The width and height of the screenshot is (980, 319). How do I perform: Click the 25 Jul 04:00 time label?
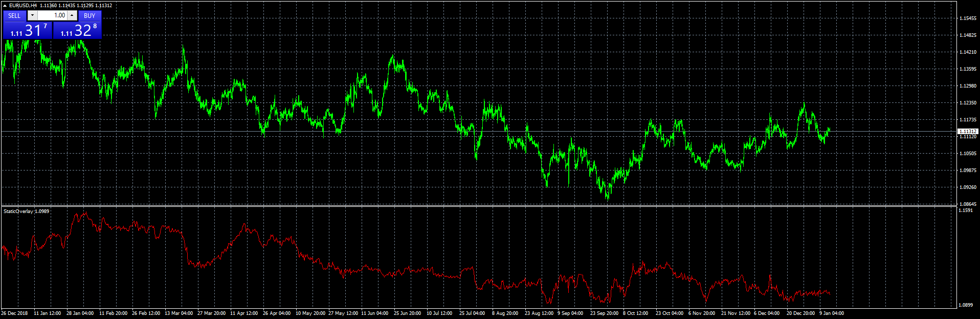coord(472,313)
